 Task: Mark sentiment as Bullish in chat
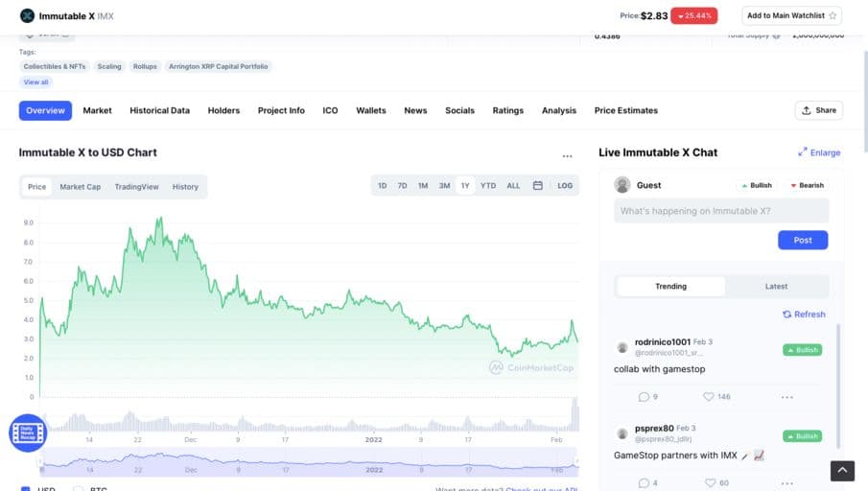755,185
